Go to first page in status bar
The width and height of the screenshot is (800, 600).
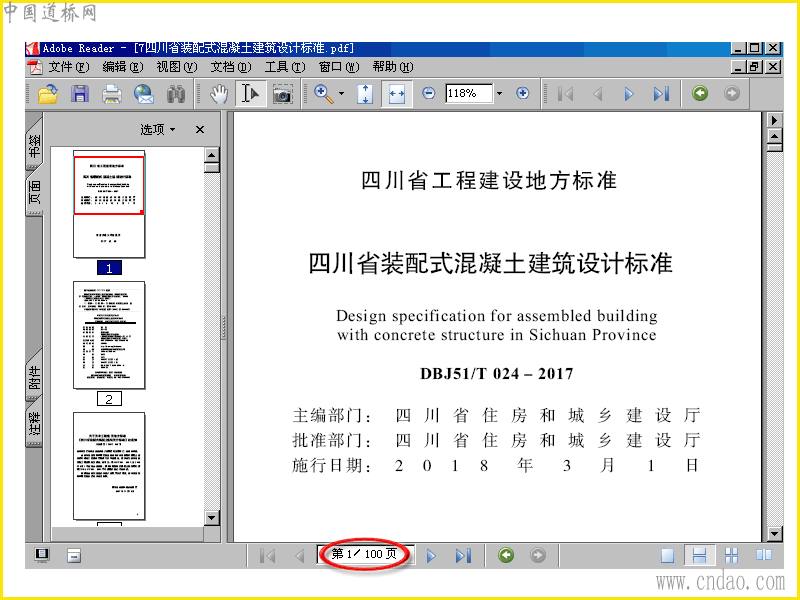pyautogui.click(x=267, y=556)
